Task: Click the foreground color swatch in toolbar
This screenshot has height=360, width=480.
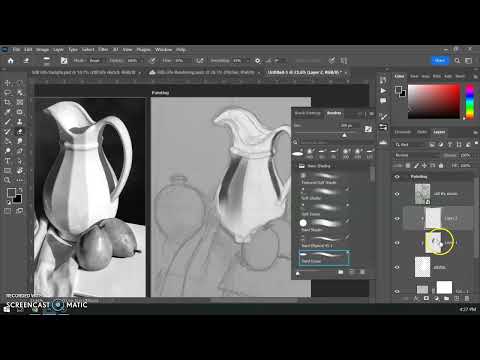Action: 11,192
